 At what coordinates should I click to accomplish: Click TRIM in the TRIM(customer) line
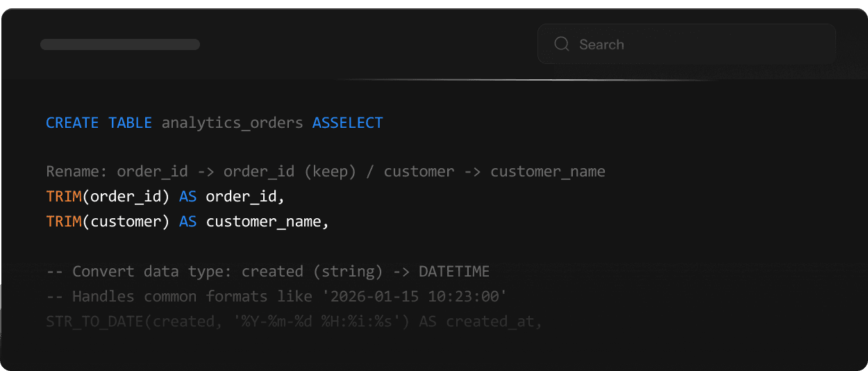64,222
